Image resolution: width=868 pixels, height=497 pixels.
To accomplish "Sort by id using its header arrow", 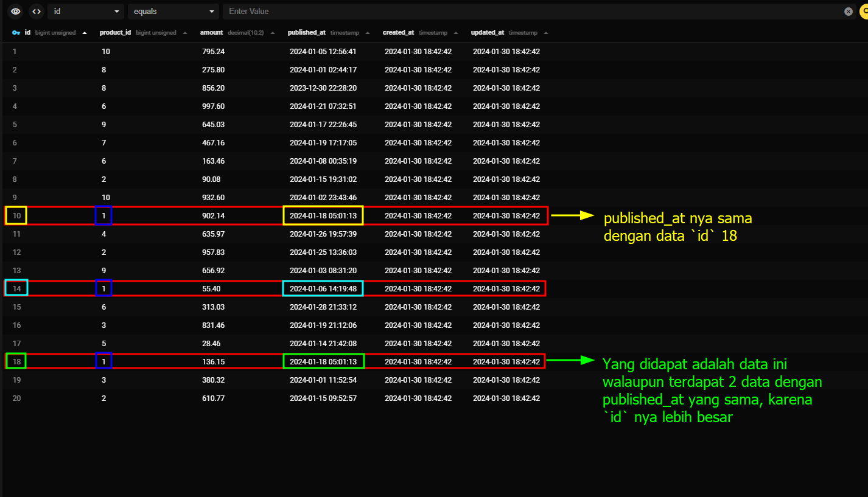I will click(x=85, y=33).
